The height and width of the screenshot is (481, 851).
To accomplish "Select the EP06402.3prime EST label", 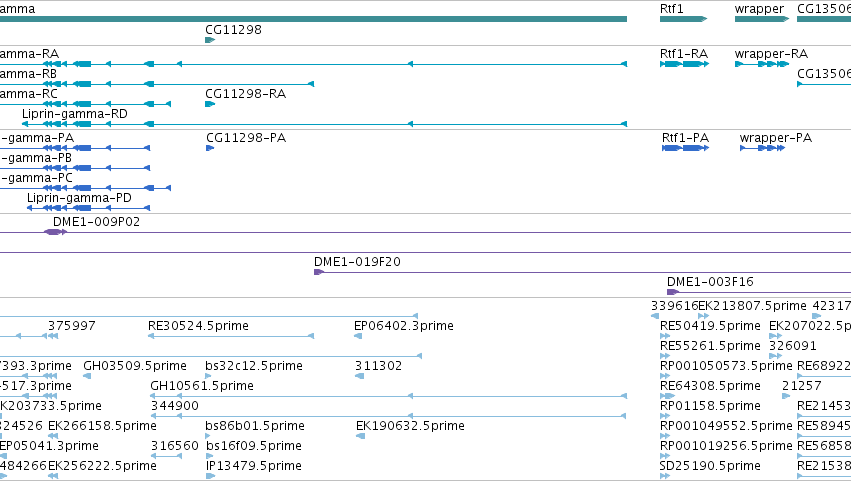I will (x=404, y=326).
